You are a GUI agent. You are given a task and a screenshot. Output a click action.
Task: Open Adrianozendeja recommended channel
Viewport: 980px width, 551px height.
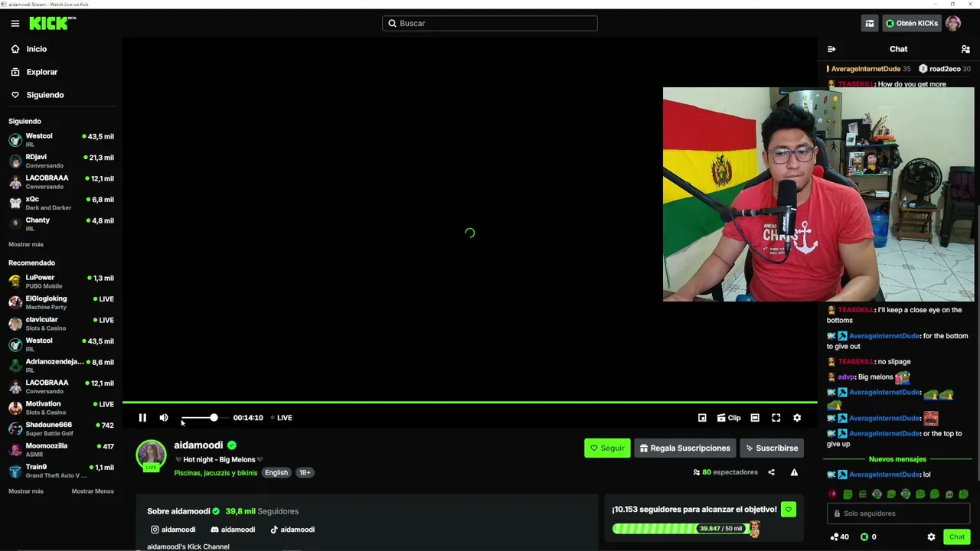[x=61, y=366]
